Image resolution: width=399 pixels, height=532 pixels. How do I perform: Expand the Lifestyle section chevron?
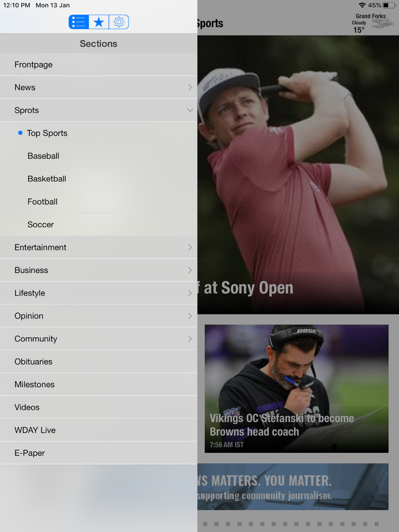(190, 293)
